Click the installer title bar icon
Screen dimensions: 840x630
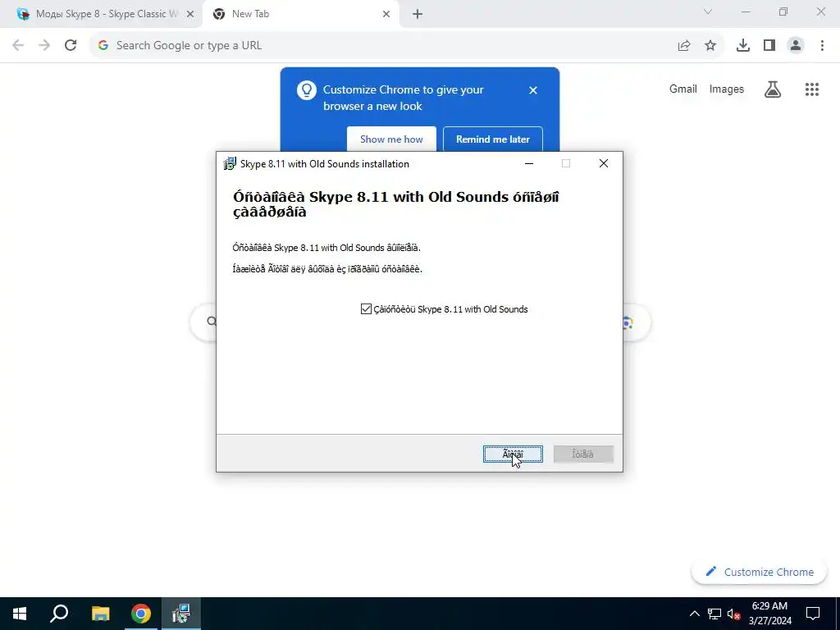(230, 163)
